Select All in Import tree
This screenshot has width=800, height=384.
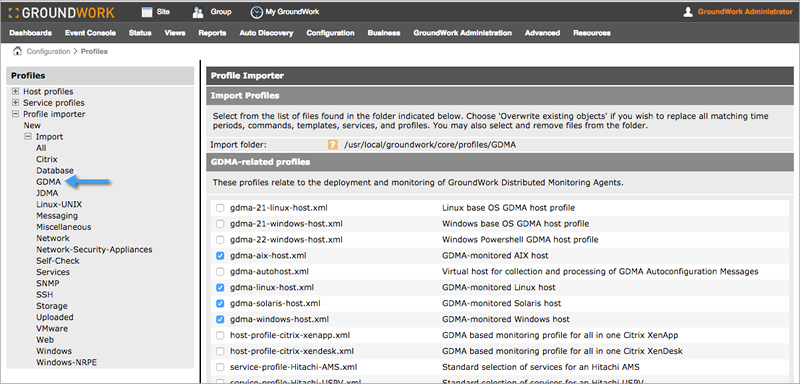point(41,148)
